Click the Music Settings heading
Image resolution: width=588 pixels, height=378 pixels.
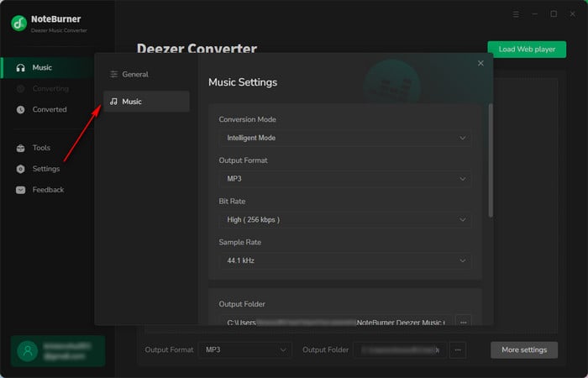[243, 82]
